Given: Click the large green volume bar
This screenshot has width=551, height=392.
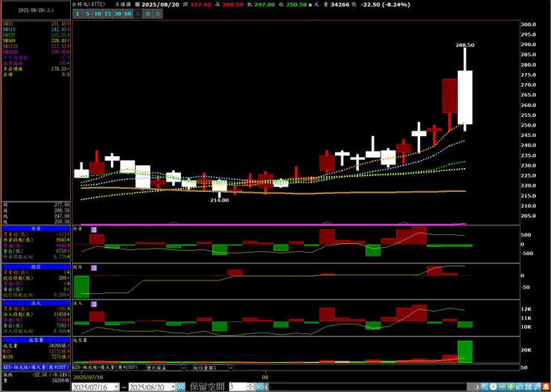Looking at the screenshot, I should [465, 352].
